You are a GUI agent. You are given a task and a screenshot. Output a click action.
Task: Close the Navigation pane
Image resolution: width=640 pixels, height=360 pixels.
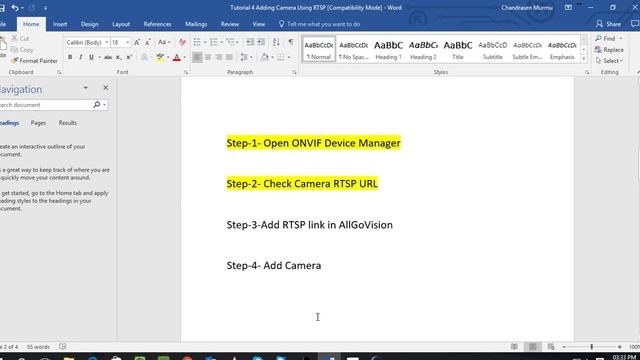[106, 88]
